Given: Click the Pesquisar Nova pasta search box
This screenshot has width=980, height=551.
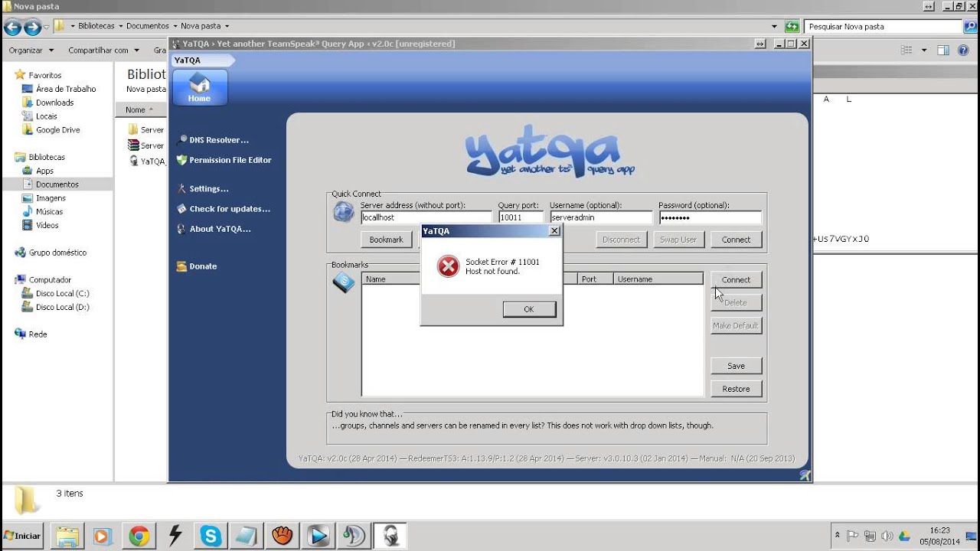Looking at the screenshot, I should pos(884,27).
